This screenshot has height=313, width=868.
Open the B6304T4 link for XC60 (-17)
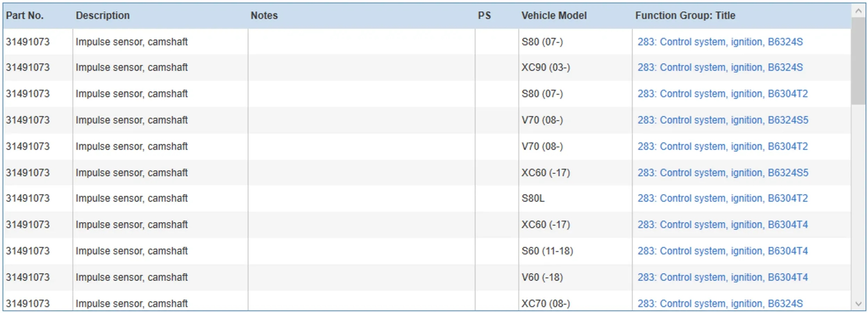pos(723,225)
